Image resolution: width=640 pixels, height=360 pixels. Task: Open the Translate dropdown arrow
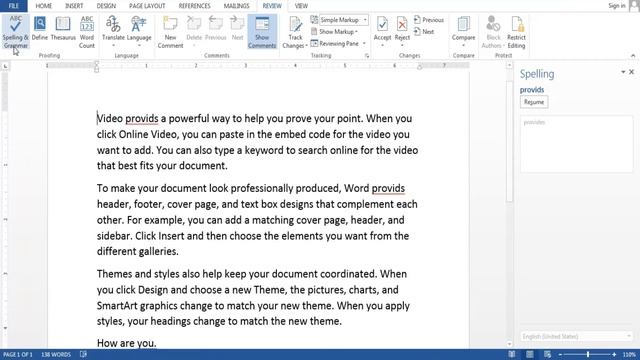click(113, 46)
